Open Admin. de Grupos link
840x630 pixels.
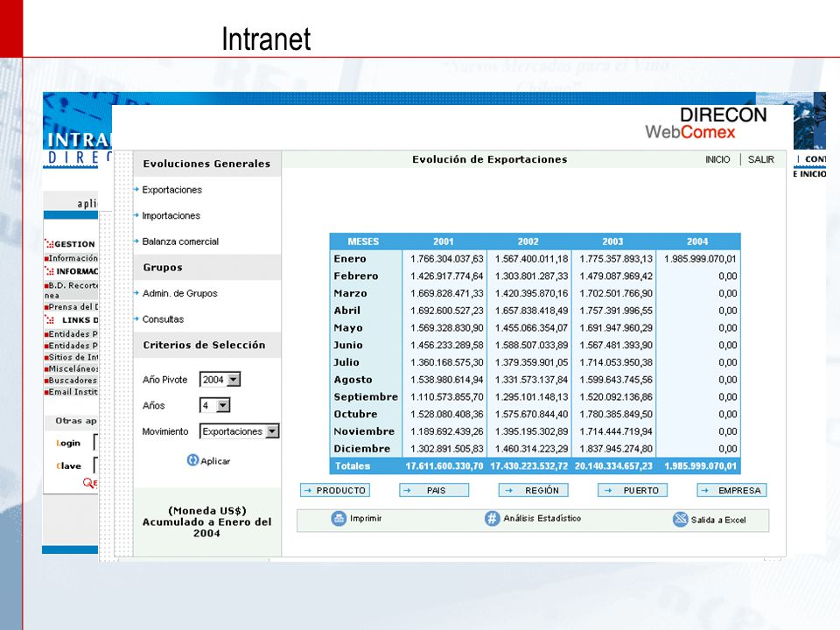[x=180, y=293]
